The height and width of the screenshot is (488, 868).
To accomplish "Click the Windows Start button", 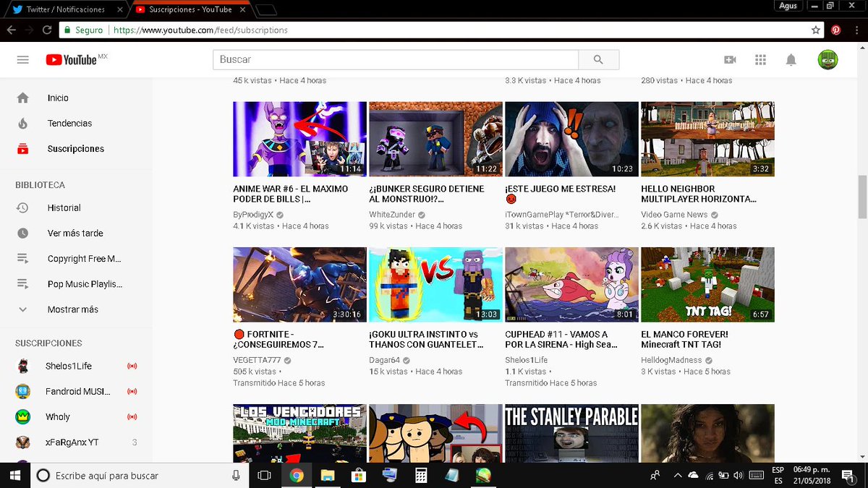I will (x=14, y=475).
